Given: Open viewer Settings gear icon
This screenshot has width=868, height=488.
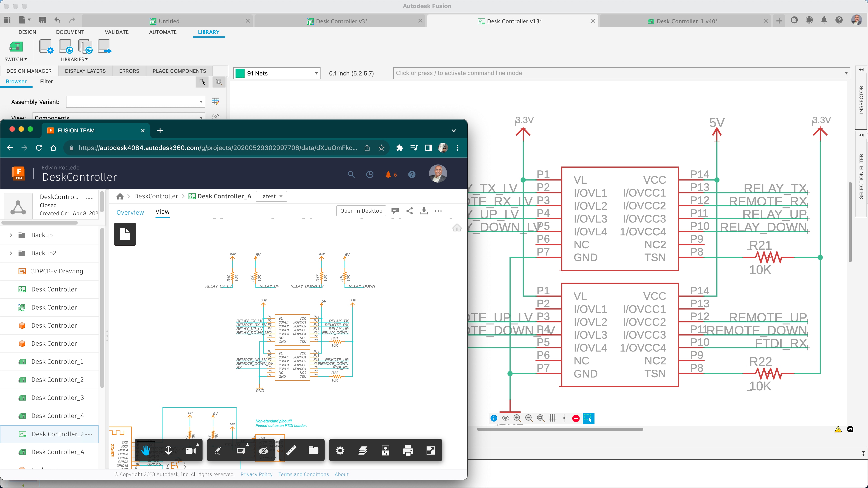Looking at the screenshot, I should tap(340, 450).
